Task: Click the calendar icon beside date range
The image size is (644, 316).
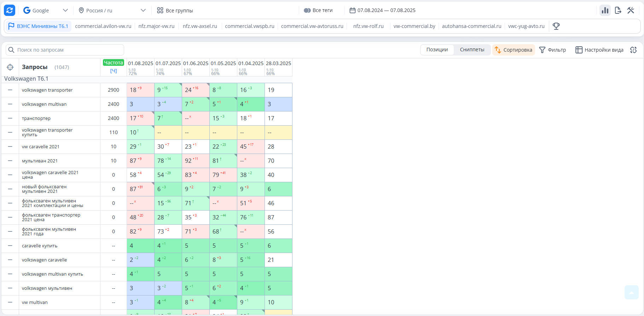Action: click(352, 10)
